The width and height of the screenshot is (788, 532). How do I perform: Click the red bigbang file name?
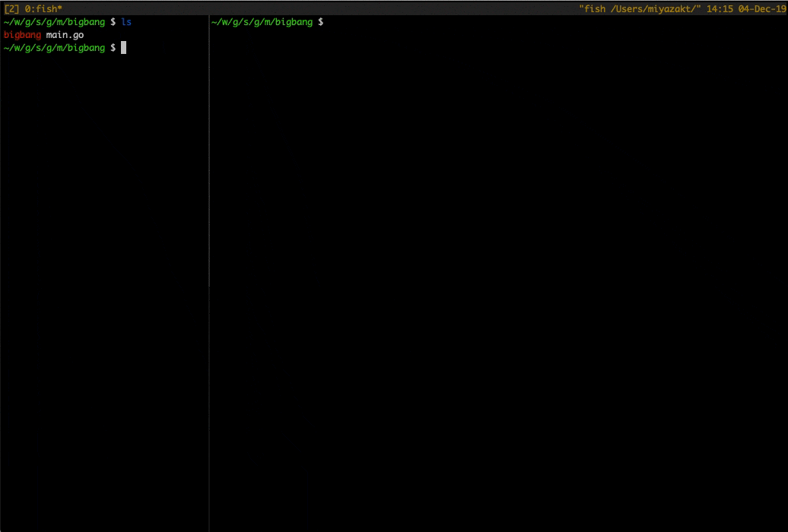click(x=22, y=35)
